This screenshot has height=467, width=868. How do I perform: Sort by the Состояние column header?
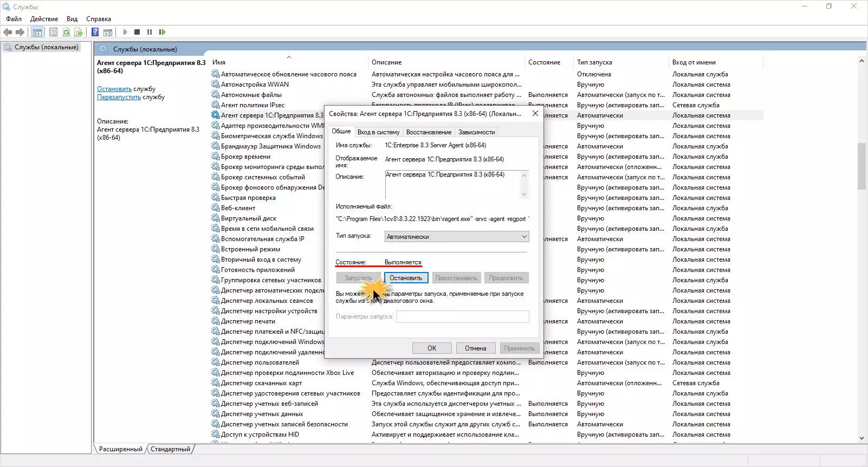click(549, 62)
